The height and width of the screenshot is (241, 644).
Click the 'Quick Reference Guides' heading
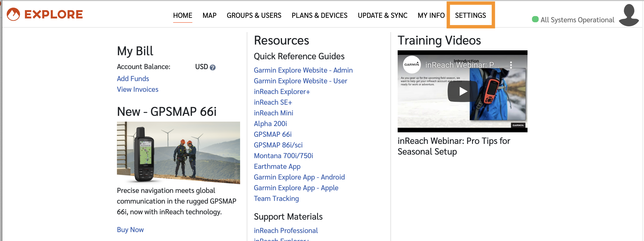(x=299, y=56)
